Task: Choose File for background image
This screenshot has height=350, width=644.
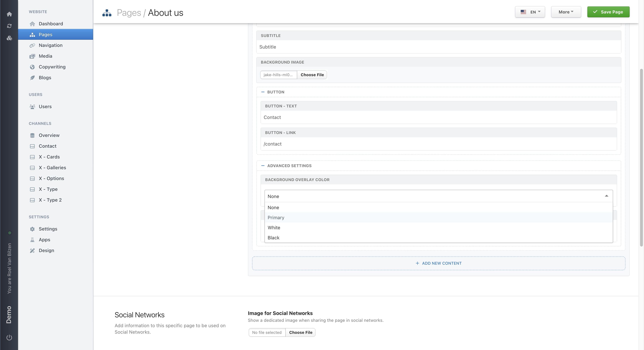Action: click(x=312, y=75)
